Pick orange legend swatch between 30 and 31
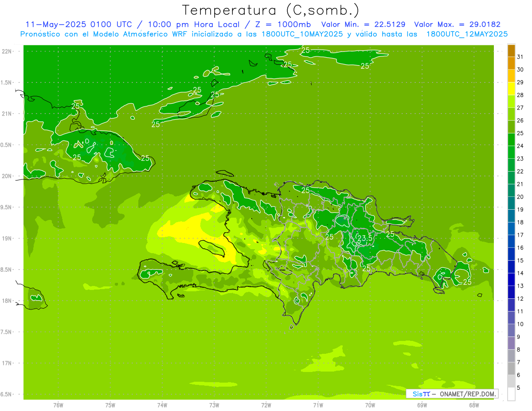The width and height of the screenshot is (532, 411). (511, 63)
